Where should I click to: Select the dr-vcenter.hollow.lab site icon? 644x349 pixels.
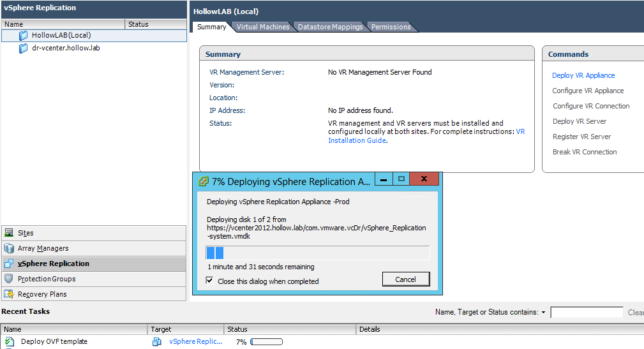click(24, 48)
